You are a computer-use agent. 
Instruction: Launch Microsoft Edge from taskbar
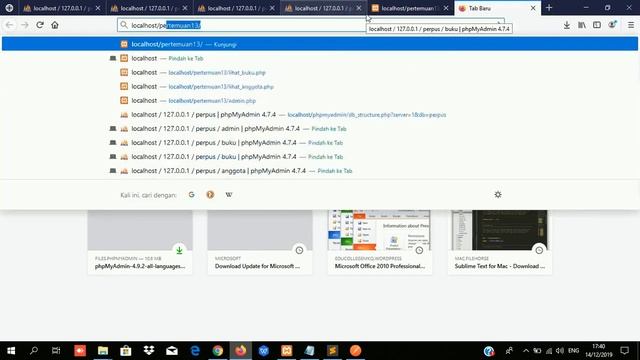(x=195, y=351)
